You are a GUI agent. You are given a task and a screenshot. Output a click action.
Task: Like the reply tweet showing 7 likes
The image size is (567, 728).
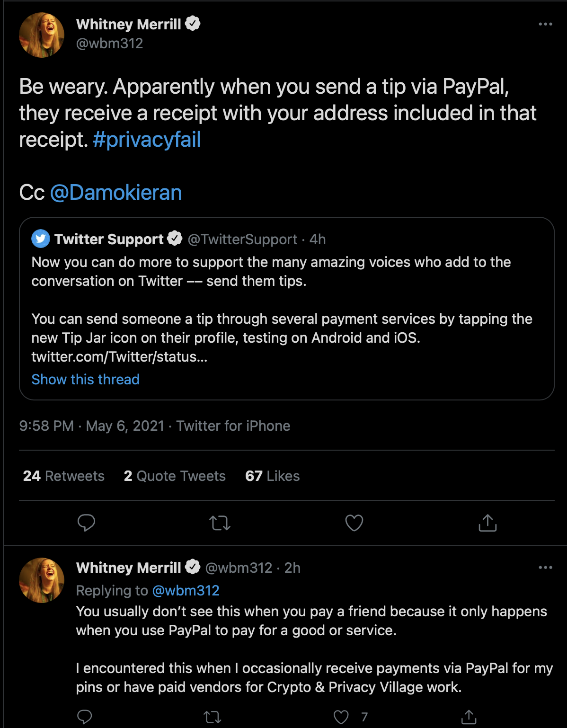click(341, 717)
